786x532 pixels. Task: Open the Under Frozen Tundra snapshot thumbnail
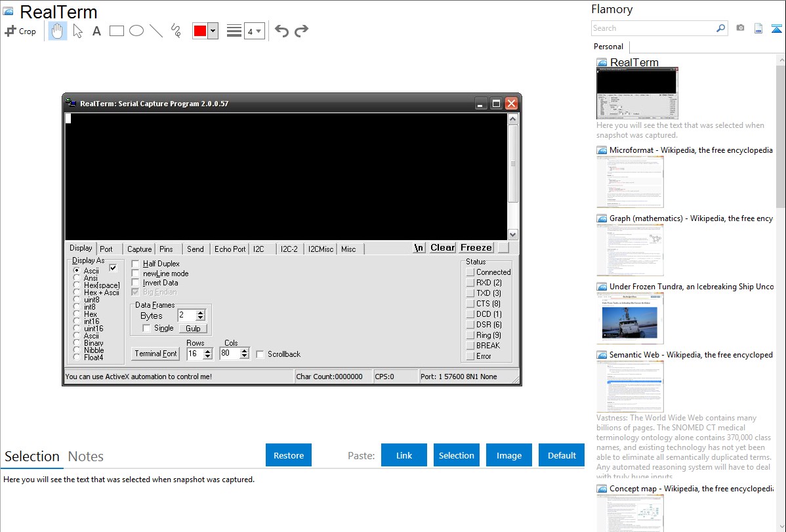coord(630,319)
